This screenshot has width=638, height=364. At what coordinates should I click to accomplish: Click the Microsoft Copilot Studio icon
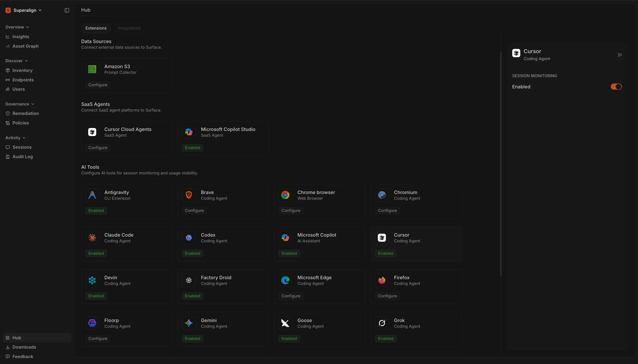(189, 132)
